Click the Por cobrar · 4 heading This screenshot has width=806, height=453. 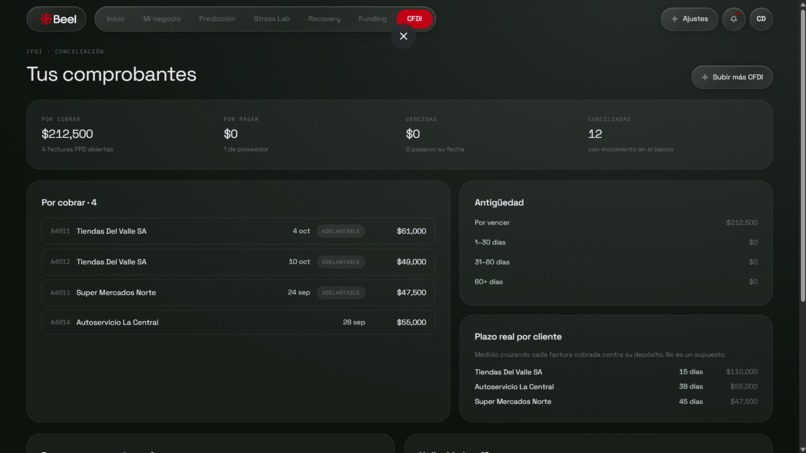tap(69, 203)
